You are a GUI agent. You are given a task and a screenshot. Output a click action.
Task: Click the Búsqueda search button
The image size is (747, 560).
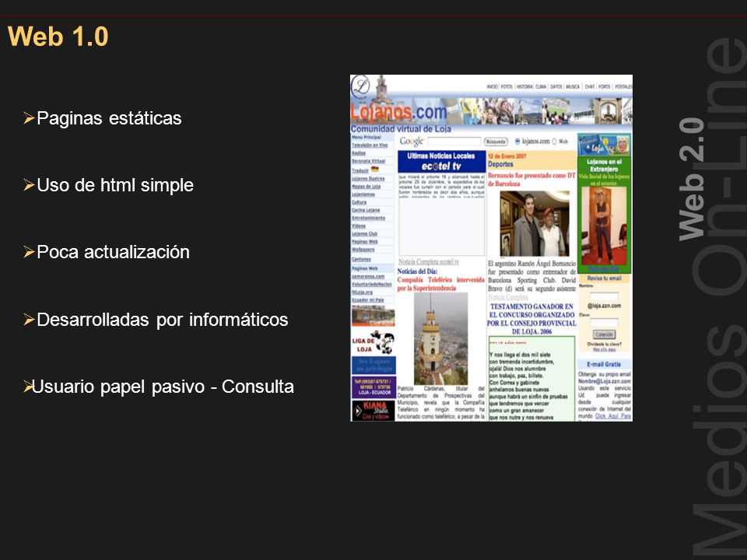(496, 142)
